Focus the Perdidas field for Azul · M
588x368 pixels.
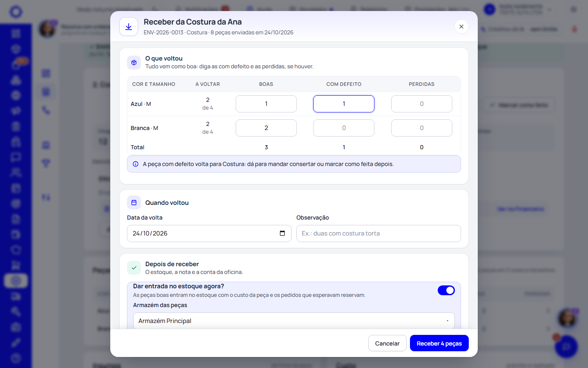pos(422,104)
